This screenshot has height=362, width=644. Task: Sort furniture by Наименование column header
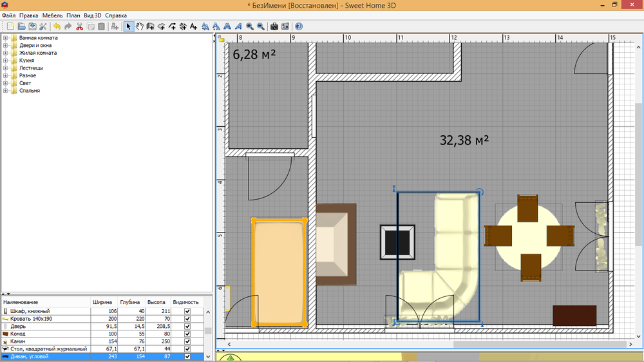click(x=21, y=302)
